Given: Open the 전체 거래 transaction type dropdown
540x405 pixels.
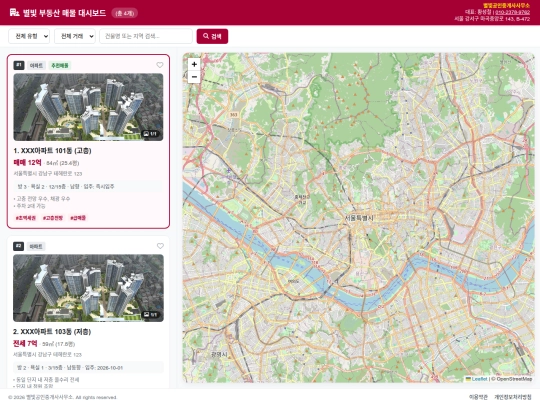Looking at the screenshot, I should click(75, 36).
